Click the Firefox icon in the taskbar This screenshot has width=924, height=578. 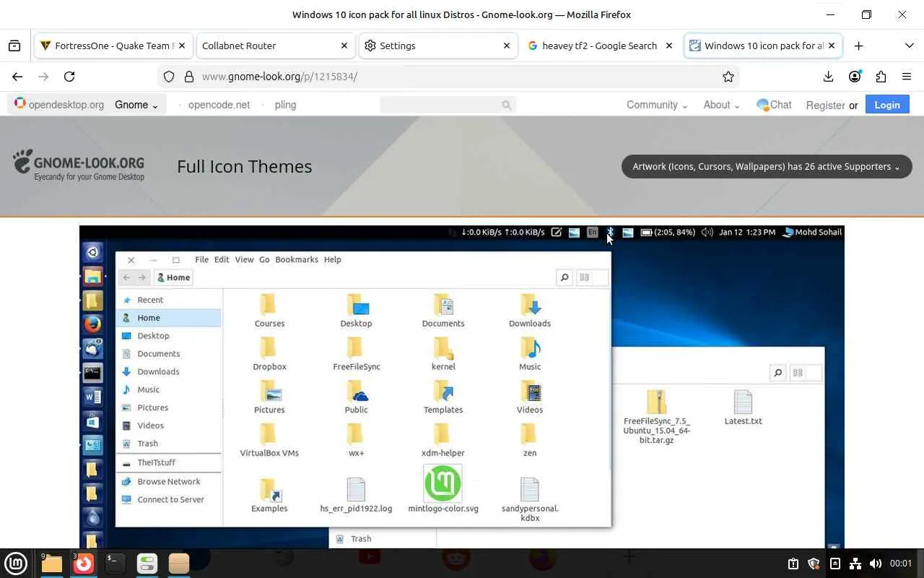[x=84, y=563]
